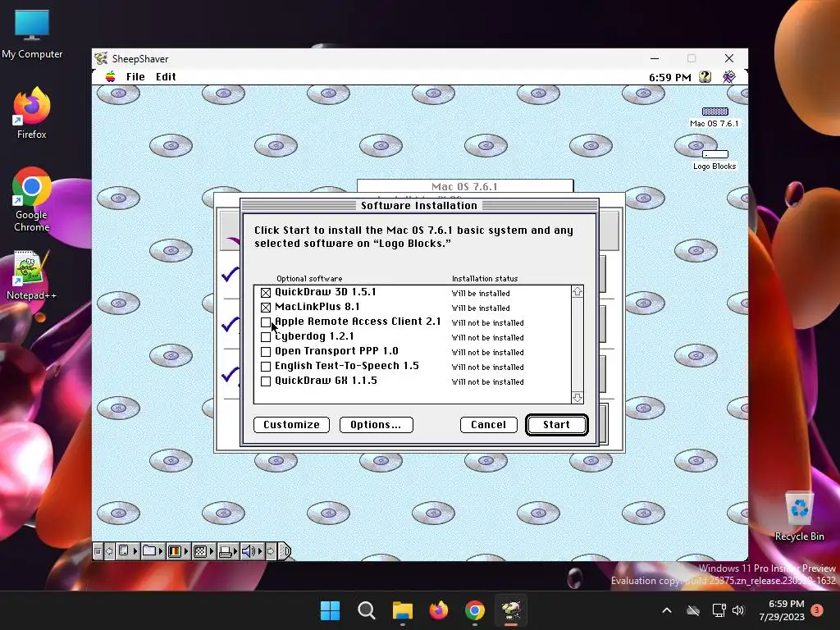Cancel the software installation

point(489,425)
